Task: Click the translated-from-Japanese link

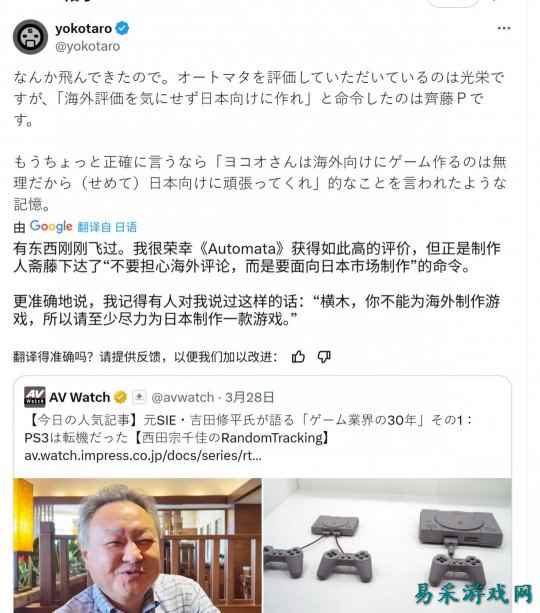Action: (107, 227)
